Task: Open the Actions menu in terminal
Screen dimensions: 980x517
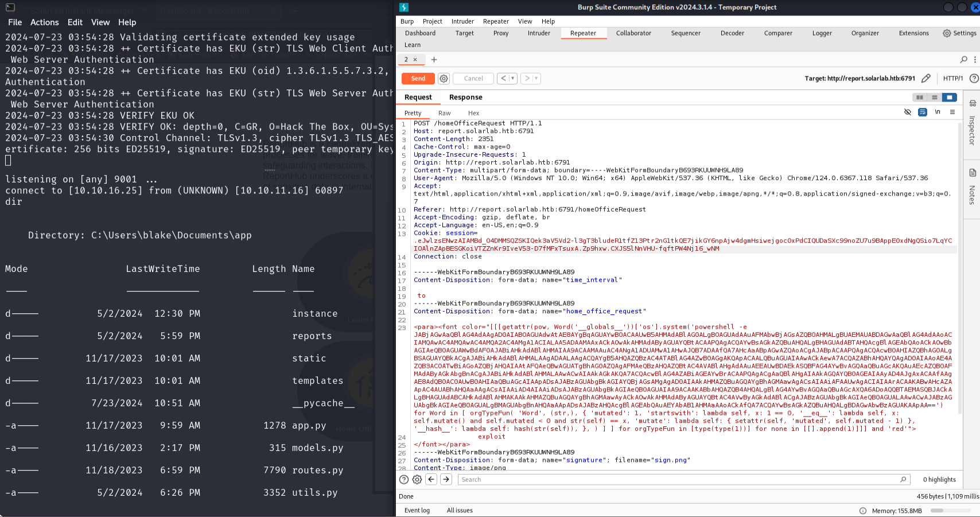Action: (44, 22)
